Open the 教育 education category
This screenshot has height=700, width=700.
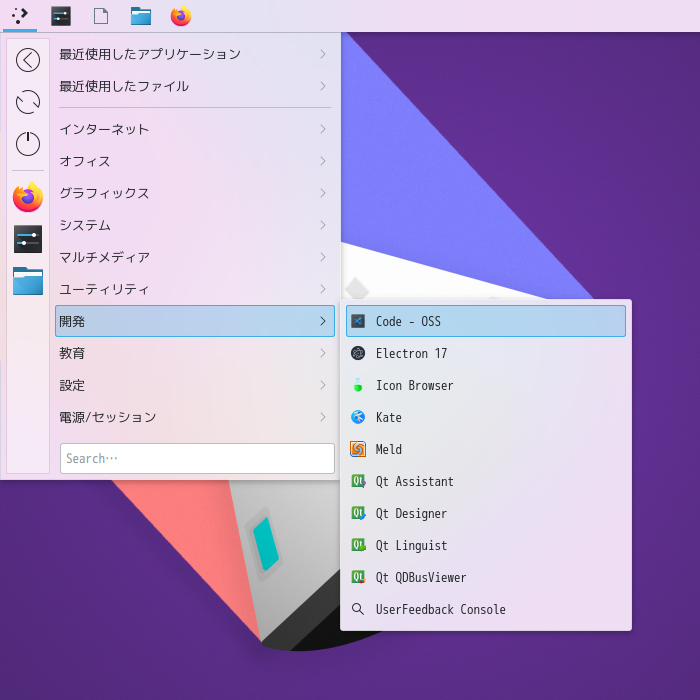pyautogui.click(x=195, y=353)
